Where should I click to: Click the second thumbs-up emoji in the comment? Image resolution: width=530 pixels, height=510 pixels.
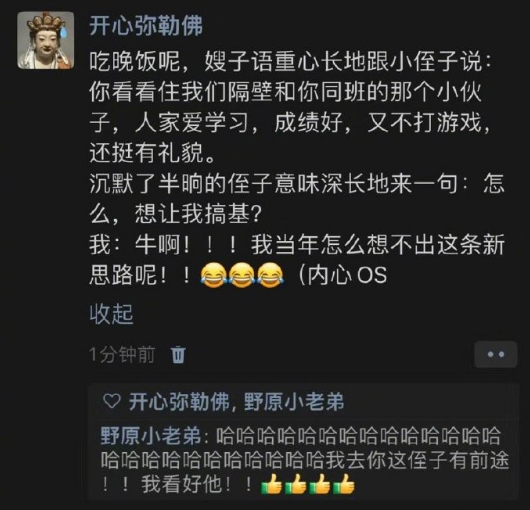click(x=296, y=484)
